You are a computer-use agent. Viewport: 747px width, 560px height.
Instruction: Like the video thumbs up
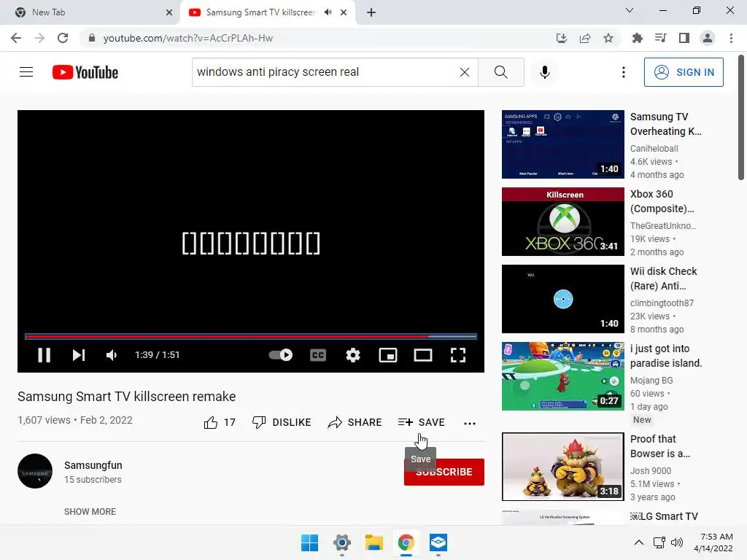[220, 422]
